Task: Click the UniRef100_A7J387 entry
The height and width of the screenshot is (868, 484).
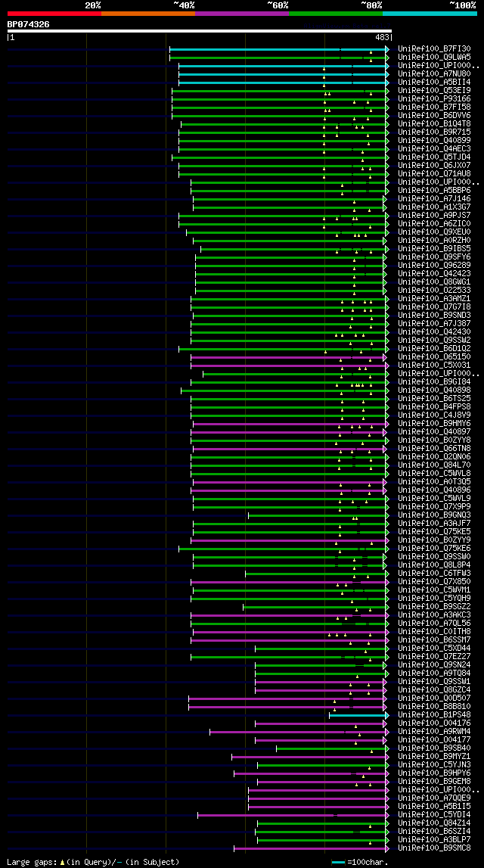Action: [x=434, y=323]
